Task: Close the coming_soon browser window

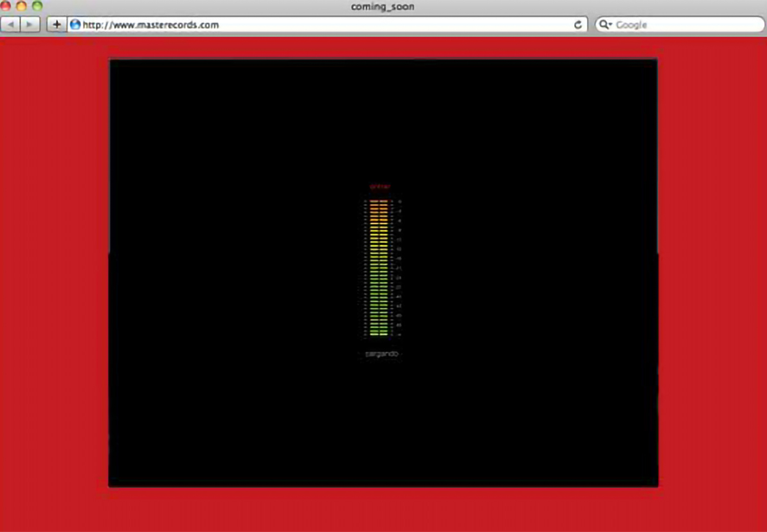Action: 6,6
